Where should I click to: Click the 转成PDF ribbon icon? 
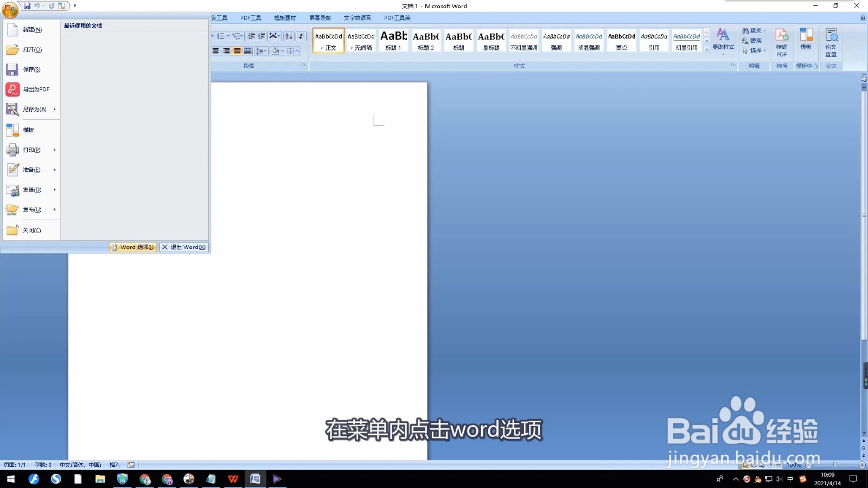(x=782, y=43)
